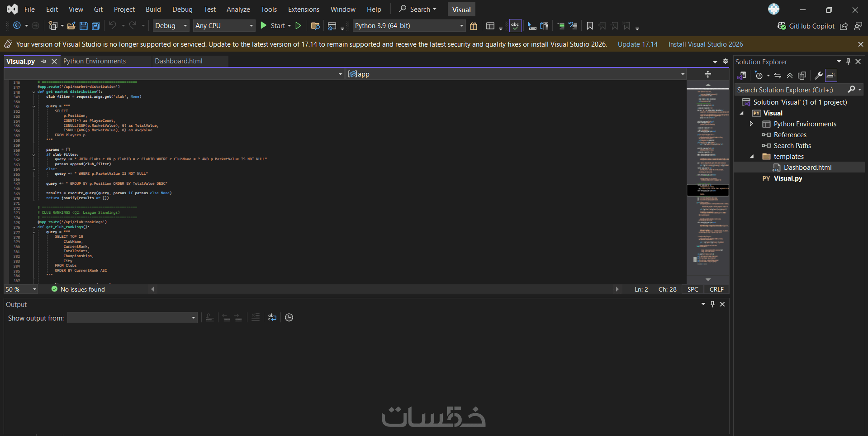Viewport: 868px width, 436px height.
Task: Select Visual.py in Solution Explorer
Action: (x=788, y=178)
